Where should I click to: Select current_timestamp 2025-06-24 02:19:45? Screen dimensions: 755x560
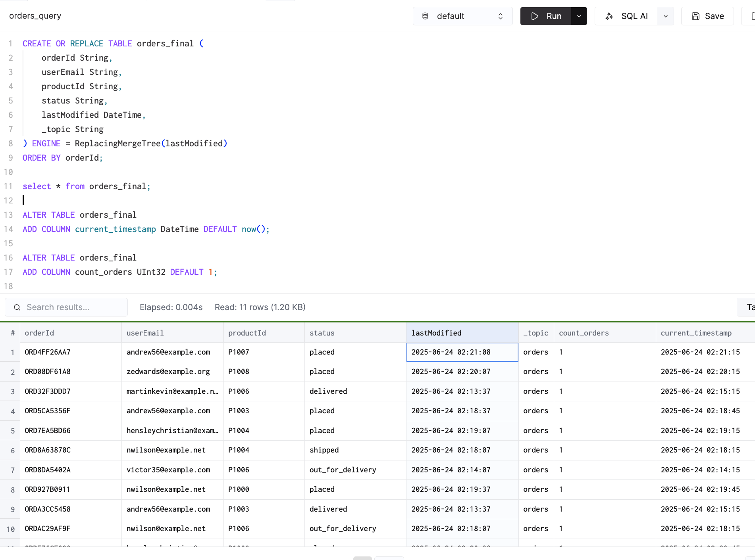[705, 489]
